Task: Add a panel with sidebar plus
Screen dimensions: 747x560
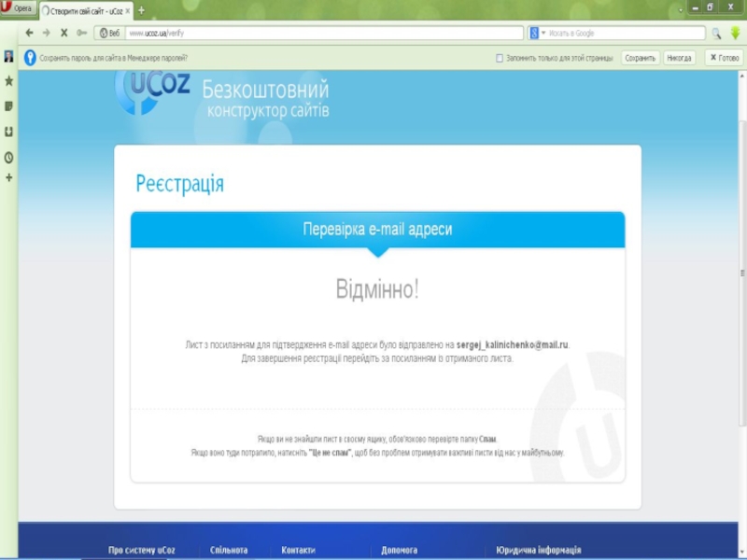Action: click(x=8, y=177)
